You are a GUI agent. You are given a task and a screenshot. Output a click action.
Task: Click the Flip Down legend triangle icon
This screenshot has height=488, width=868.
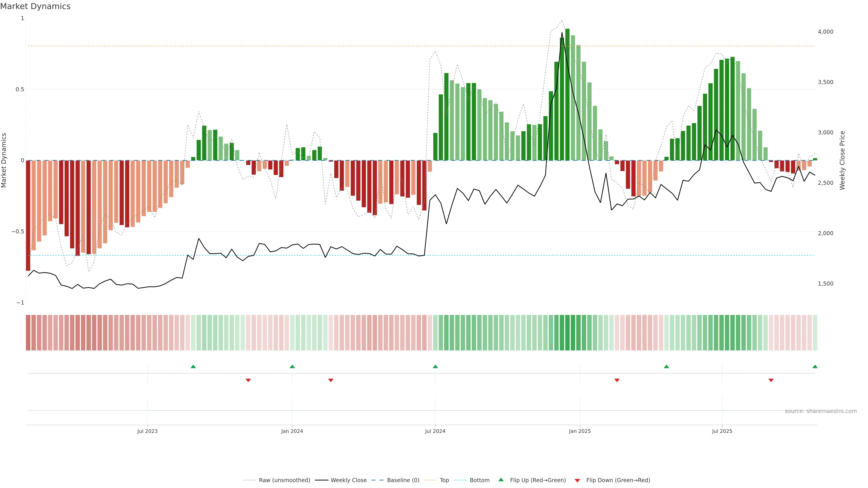point(577,481)
